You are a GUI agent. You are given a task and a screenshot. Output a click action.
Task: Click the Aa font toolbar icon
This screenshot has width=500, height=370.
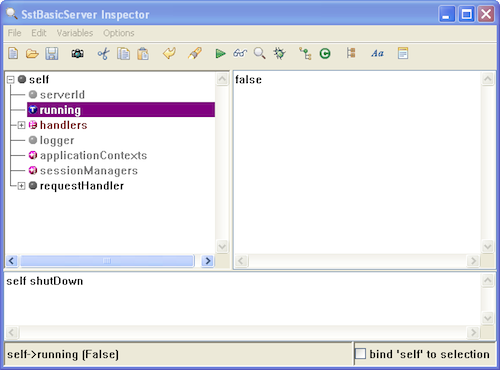coord(377,53)
